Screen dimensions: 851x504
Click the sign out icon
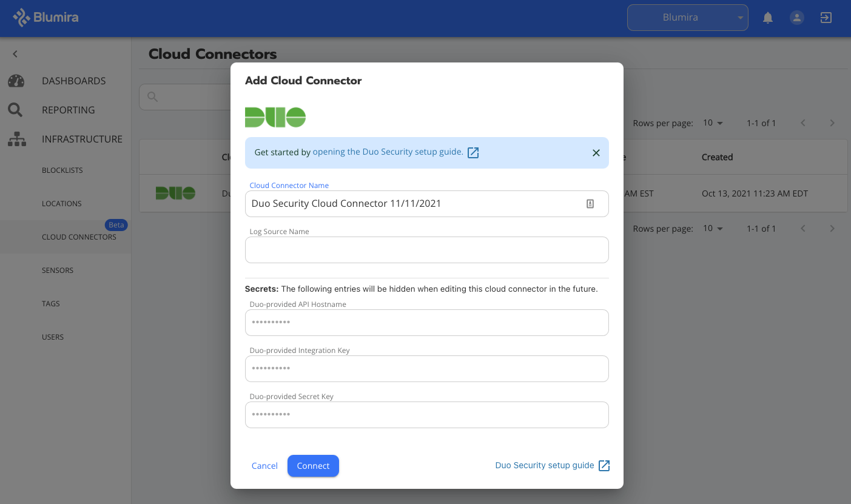[826, 18]
